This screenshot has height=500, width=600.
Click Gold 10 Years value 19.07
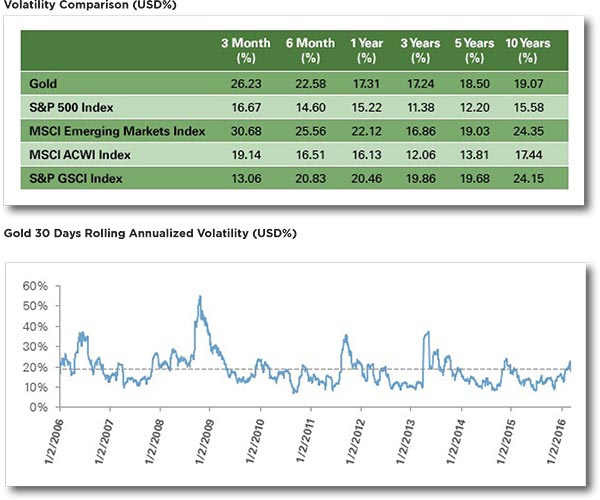(528, 83)
